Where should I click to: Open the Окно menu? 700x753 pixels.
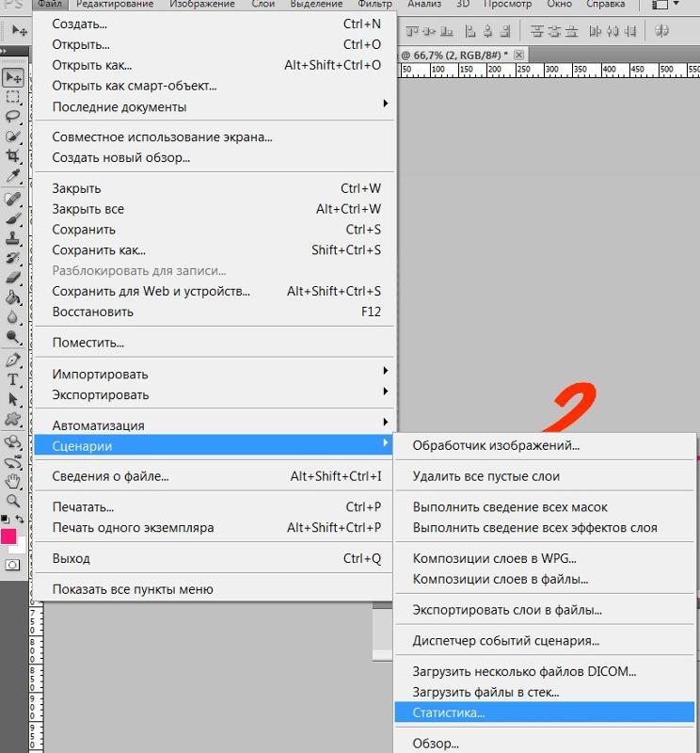click(x=559, y=5)
